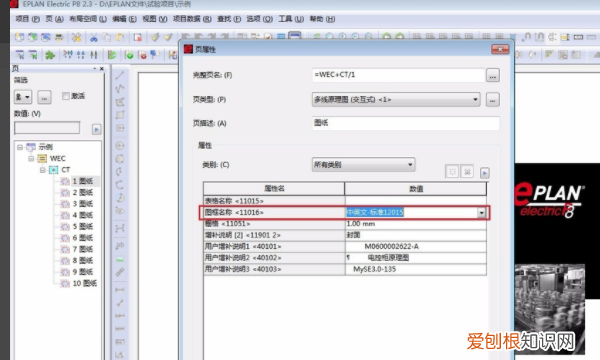Click the 用户增补说明2 <40102> property row
Screen dimensions: 600x360
(345, 258)
